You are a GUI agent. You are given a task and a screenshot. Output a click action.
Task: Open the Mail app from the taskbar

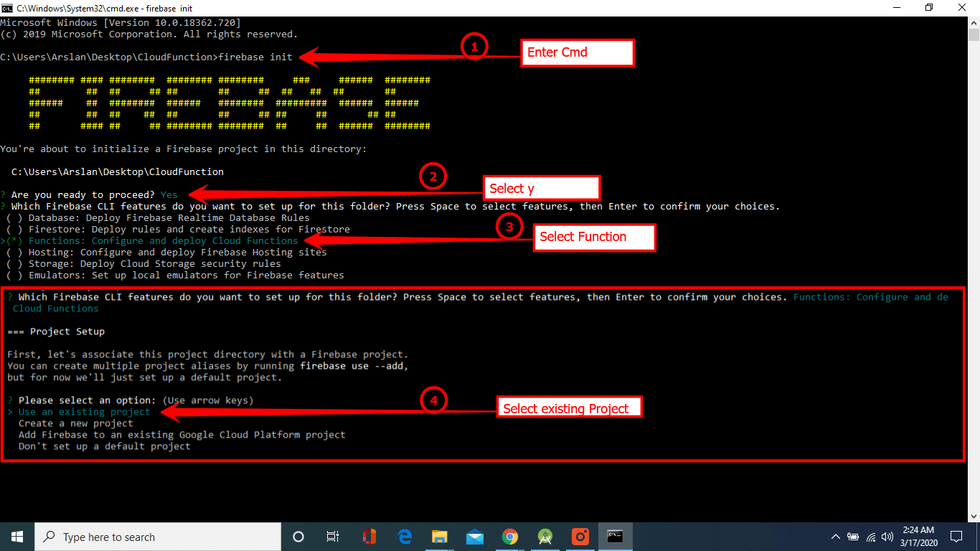(x=475, y=537)
